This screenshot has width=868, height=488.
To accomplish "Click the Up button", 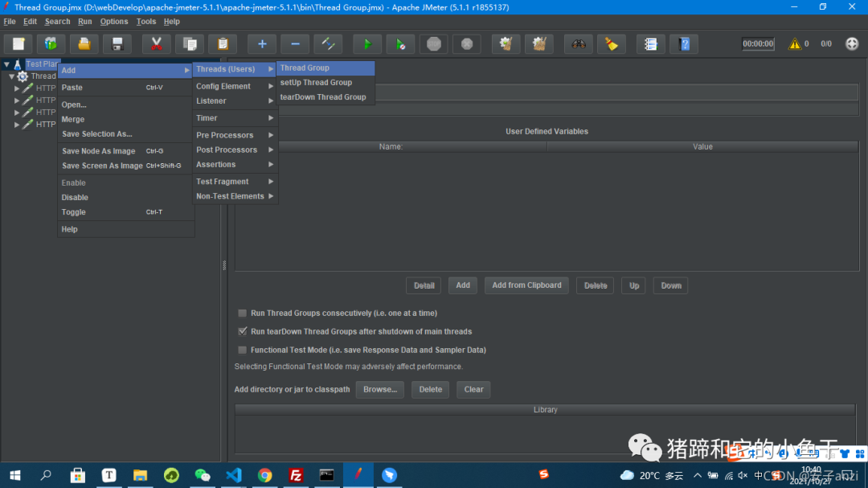I will point(633,286).
